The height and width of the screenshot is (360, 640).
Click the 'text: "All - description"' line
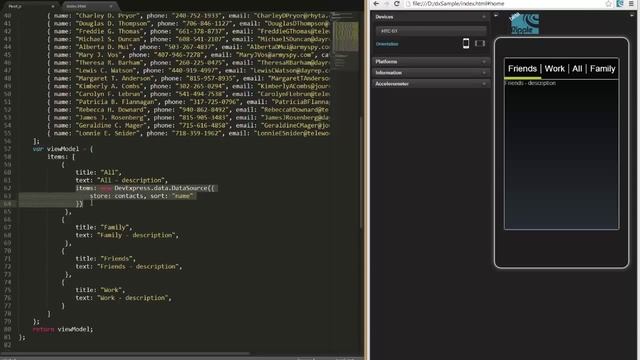pos(122,180)
